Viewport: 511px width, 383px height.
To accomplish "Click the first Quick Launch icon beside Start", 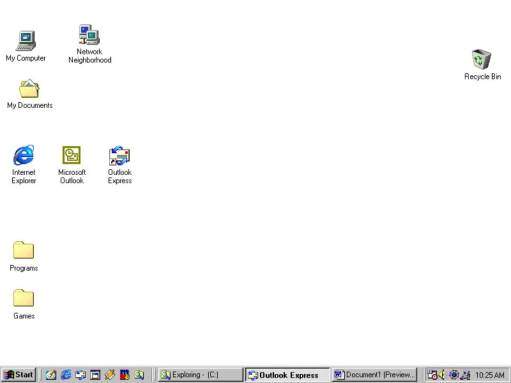I will point(51,375).
